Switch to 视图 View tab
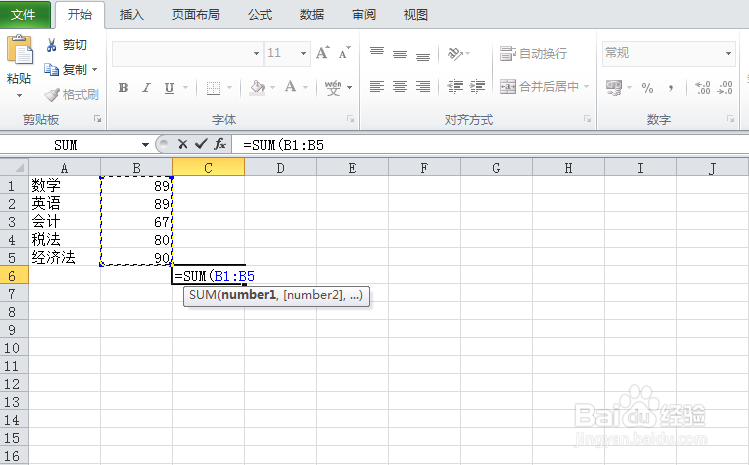The height and width of the screenshot is (465, 749). (x=415, y=15)
